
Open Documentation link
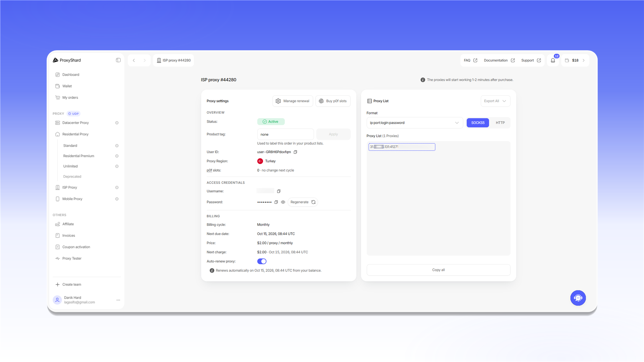[x=499, y=60]
